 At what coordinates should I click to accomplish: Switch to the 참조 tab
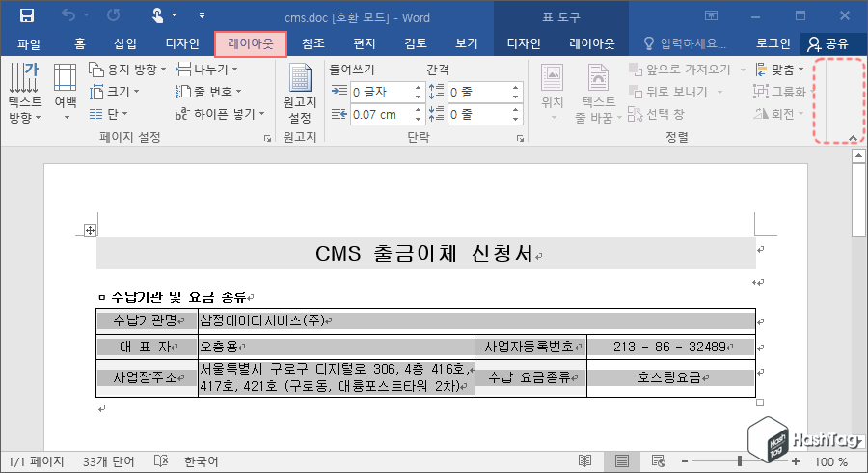tap(313, 43)
